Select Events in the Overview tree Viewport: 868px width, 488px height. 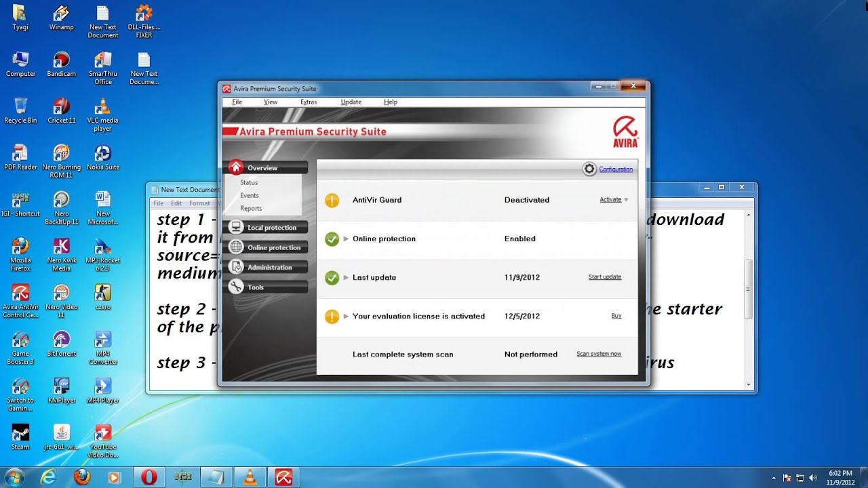(250, 195)
